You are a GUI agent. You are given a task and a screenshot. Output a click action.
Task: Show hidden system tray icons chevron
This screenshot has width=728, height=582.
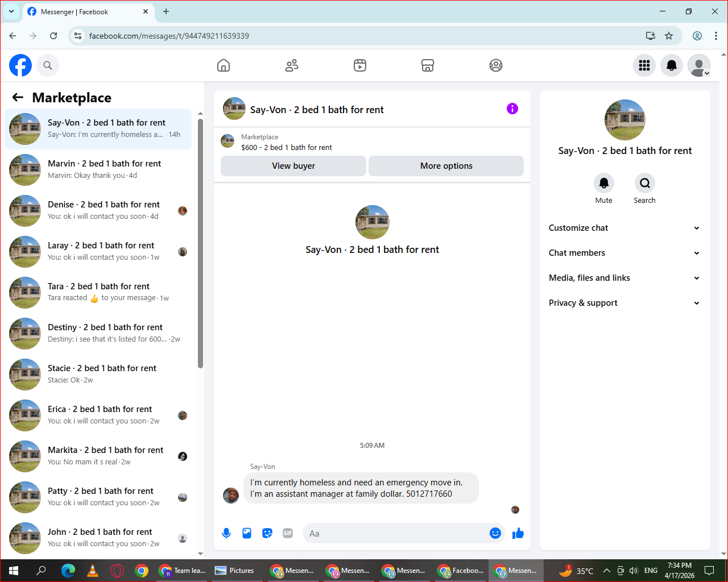coord(607,571)
